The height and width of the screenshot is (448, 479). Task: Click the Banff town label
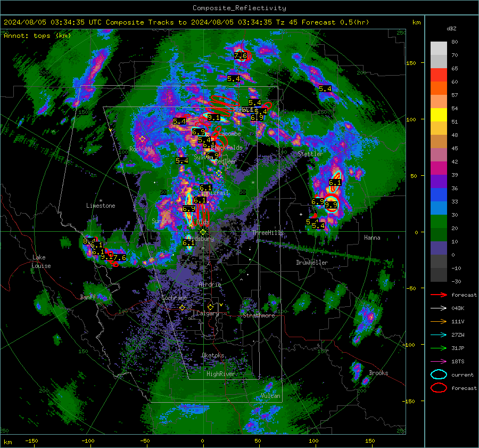88,297
